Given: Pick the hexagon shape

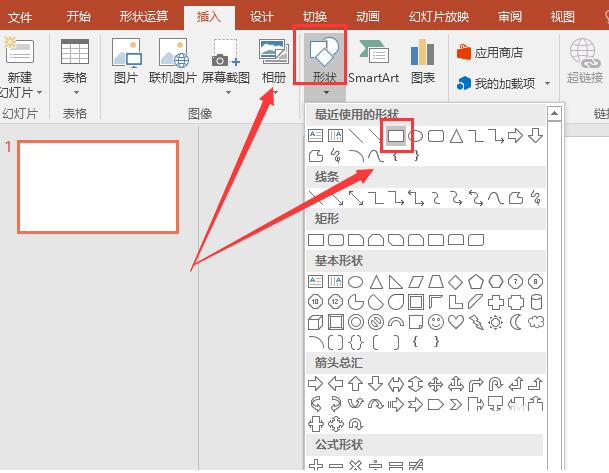Looking at the screenshot, I should point(496,282).
